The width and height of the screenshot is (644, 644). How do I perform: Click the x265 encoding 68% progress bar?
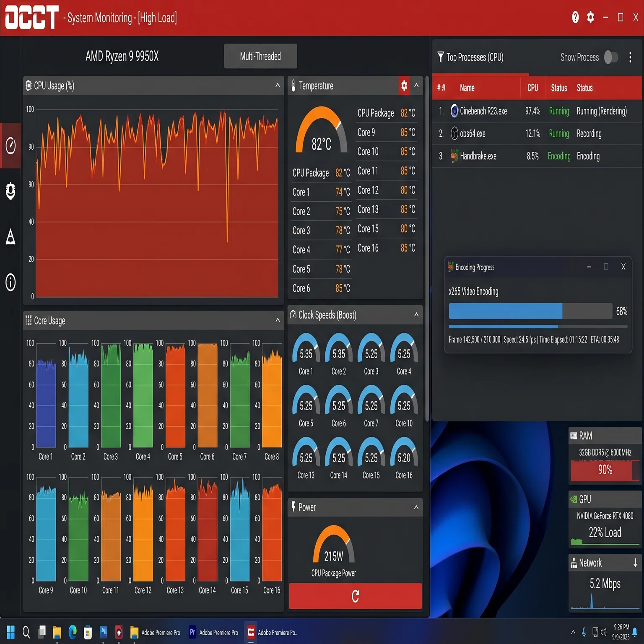point(530,312)
